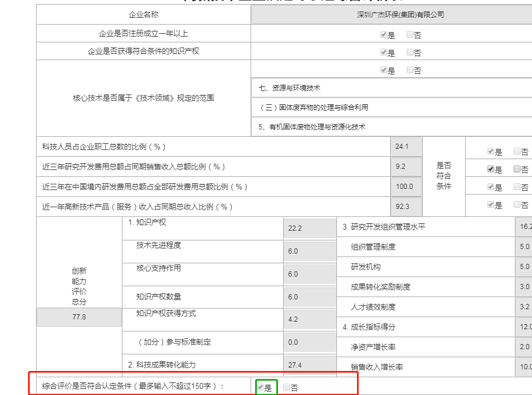Check 是 for 获得符合条件的知识产权
The height and width of the screenshot is (395, 532).
pyautogui.click(x=384, y=52)
